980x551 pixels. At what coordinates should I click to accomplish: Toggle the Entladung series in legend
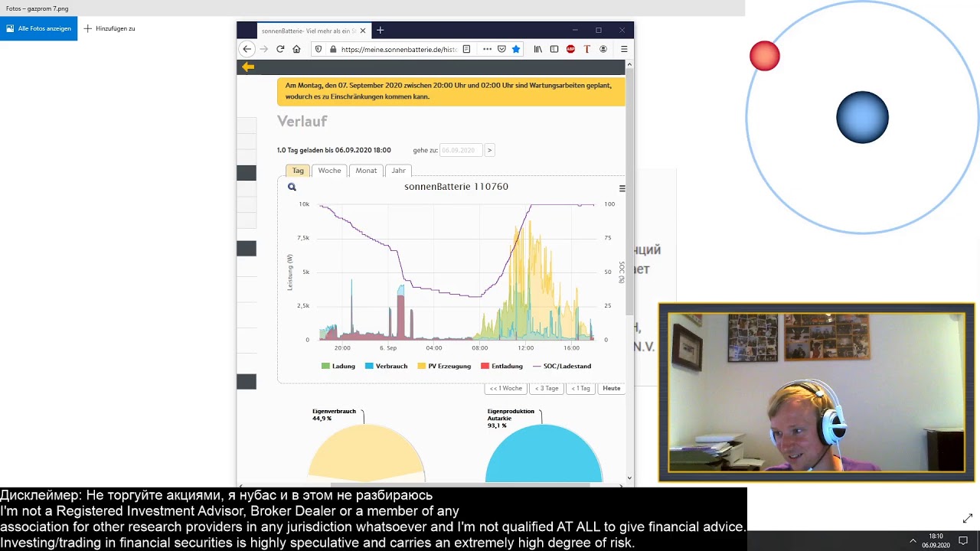click(502, 367)
